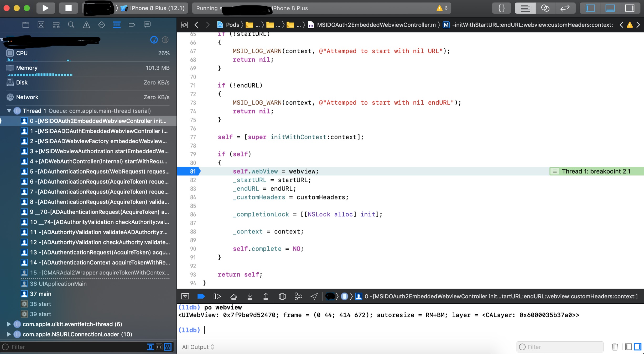This screenshot has height=354, width=644.
Task: Click the find navigator magnifier icon
Action: tap(71, 25)
